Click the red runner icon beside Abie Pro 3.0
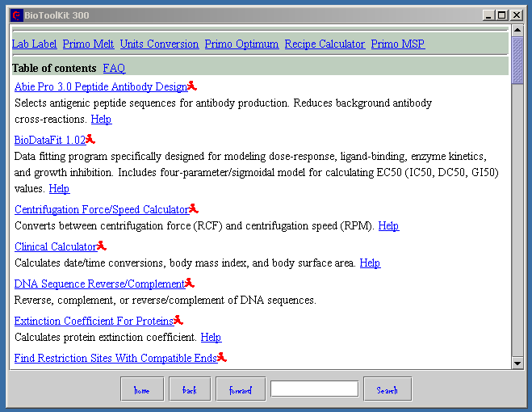 (x=192, y=86)
